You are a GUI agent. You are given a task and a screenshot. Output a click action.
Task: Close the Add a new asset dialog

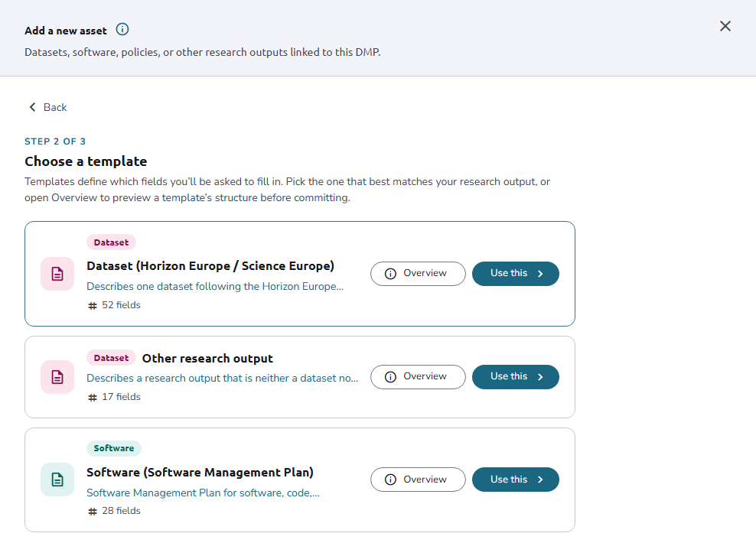725,26
